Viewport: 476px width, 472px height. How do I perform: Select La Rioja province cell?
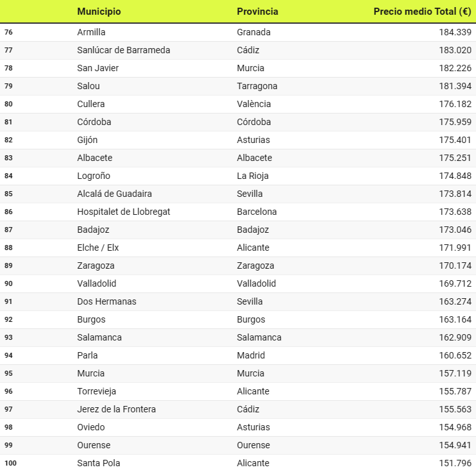(253, 176)
